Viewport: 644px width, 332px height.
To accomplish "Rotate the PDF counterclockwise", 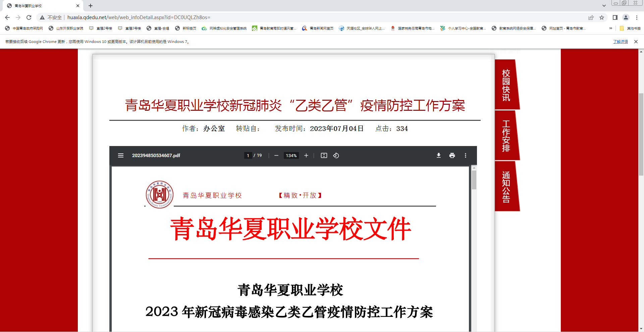I will pyautogui.click(x=336, y=155).
